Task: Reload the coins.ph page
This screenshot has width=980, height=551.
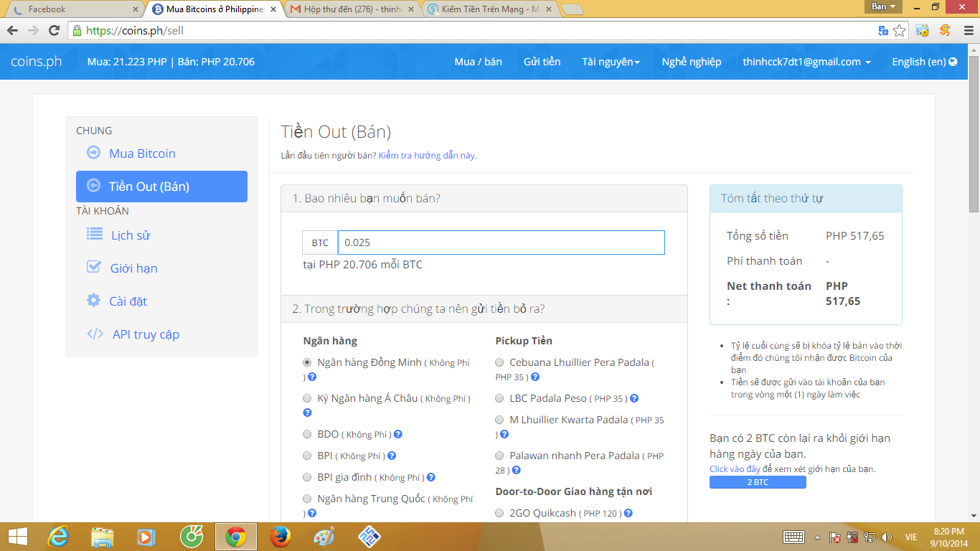Action: point(54,31)
